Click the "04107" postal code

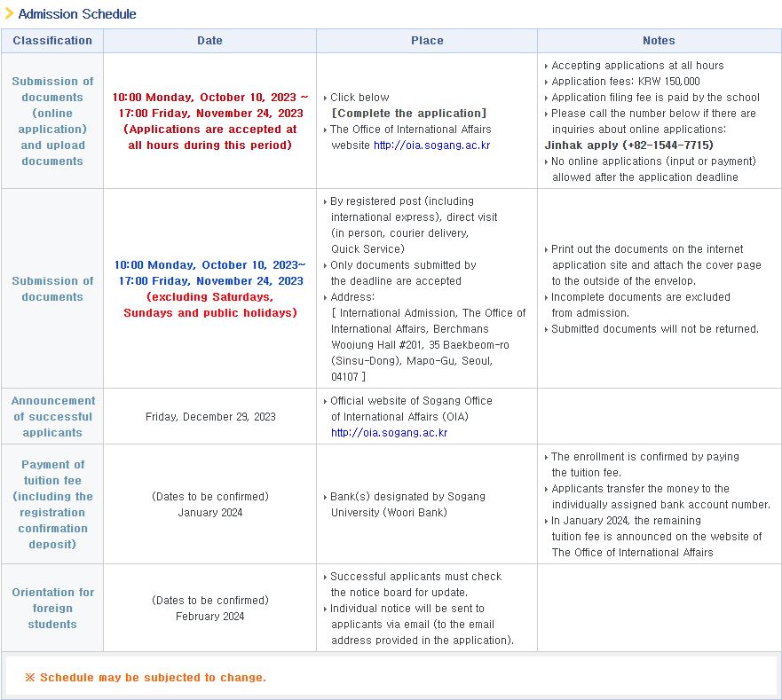[344, 377]
